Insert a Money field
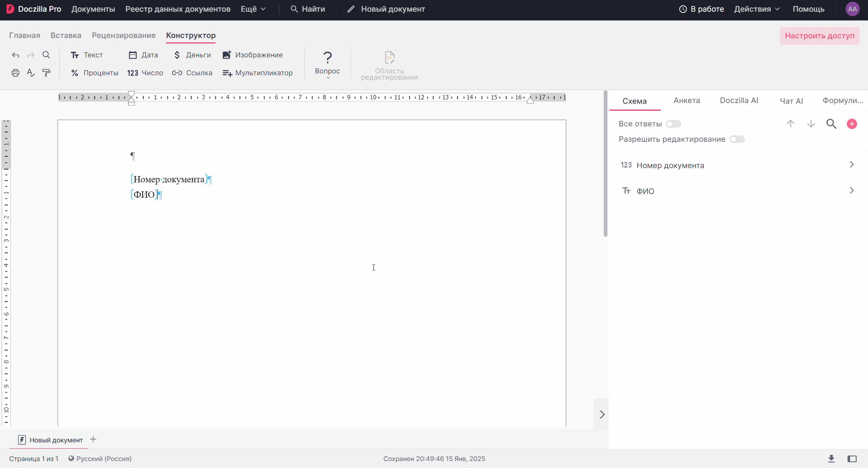This screenshot has width=868, height=468. pos(192,55)
